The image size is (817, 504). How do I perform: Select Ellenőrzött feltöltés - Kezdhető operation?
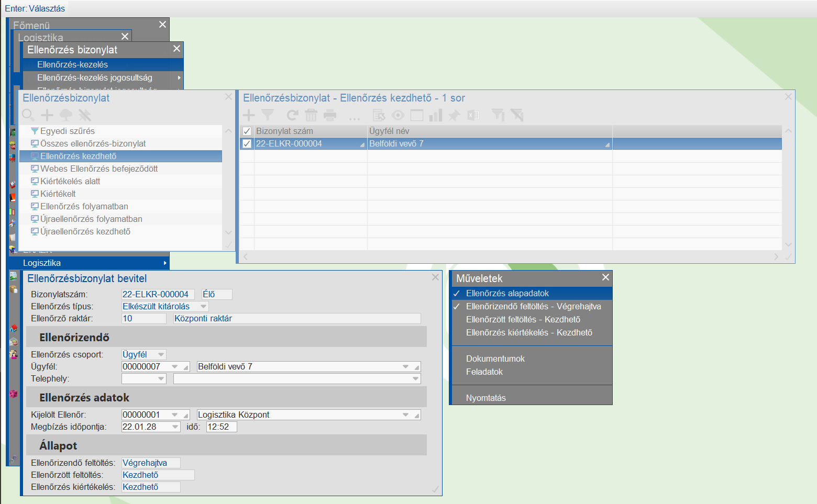pyautogui.click(x=532, y=319)
